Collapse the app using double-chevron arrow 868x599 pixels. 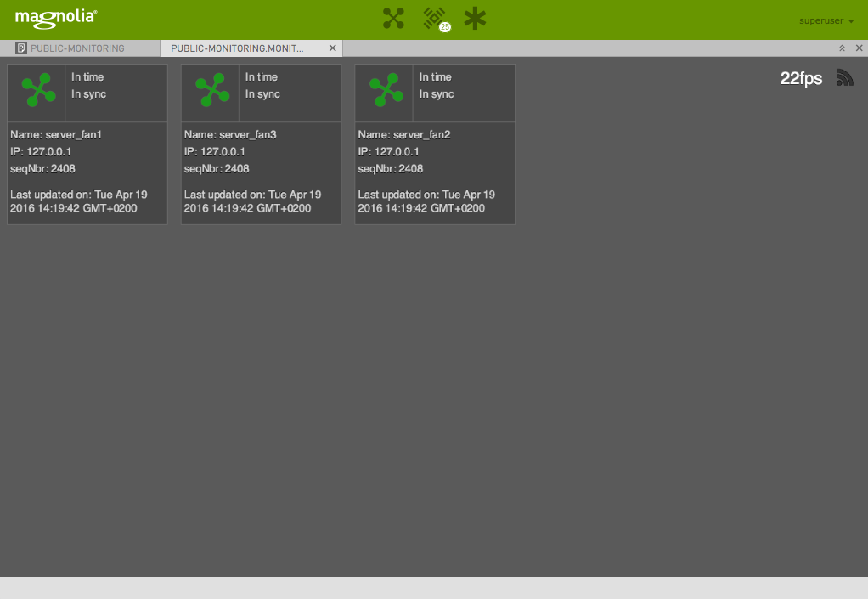(x=842, y=48)
